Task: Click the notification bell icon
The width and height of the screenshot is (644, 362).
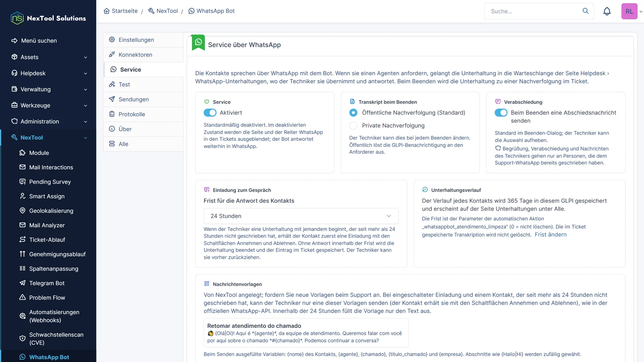Action: pyautogui.click(x=607, y=11)
